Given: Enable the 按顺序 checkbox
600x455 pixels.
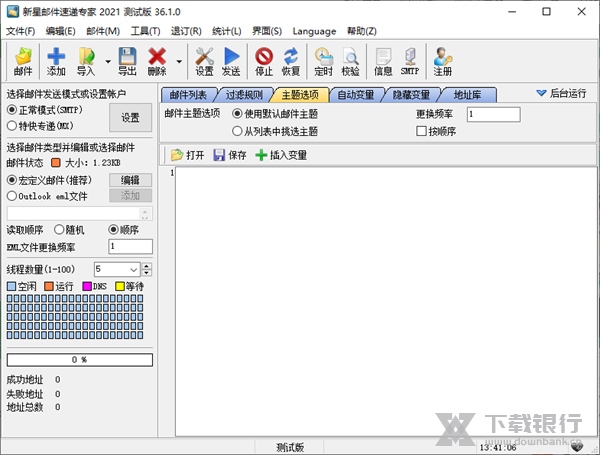Looking at the screenshot, I should tap(422, 131).
